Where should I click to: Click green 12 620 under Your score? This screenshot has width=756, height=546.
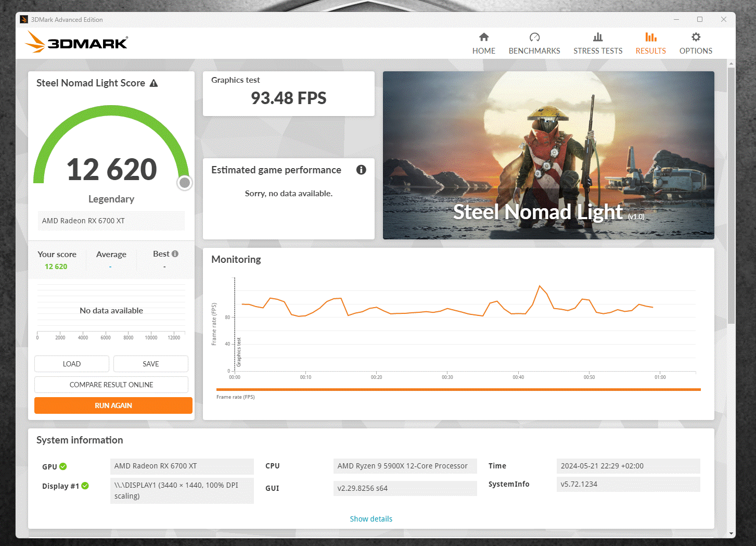click(56, 266)
